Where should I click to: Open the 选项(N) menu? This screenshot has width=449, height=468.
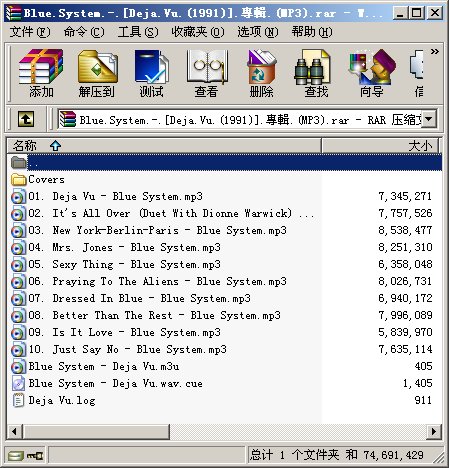pos(258,32)
